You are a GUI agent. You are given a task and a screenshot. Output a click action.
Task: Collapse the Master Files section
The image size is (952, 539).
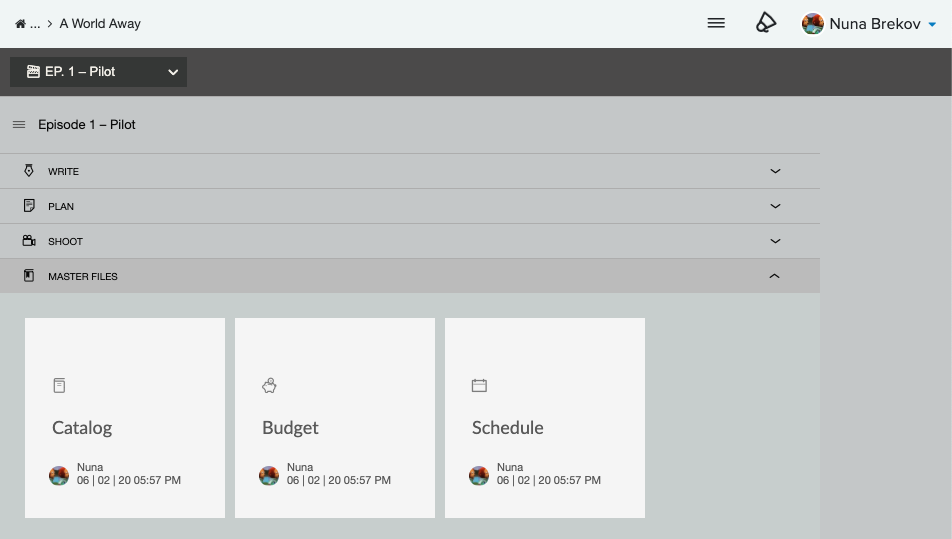click(774, 276)
